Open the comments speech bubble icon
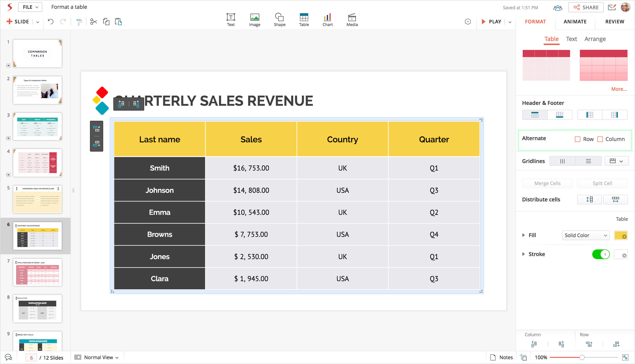This screenshot has width=635, height=364. pyautogui.click(x=8, y=357)
